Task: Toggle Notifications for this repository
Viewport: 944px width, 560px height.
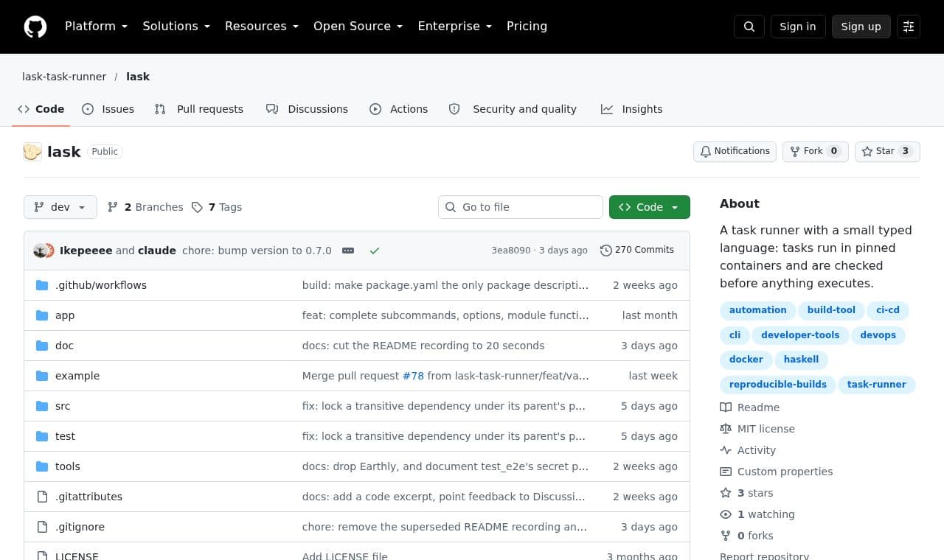Action: tap(735, 151)
